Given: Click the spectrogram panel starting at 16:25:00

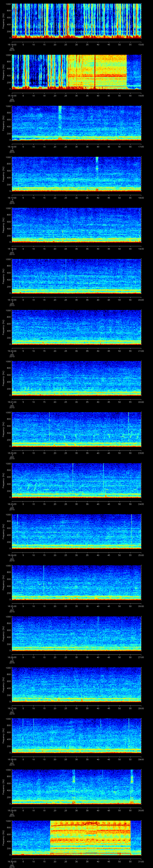Looking at the screenshot, I should point(77,582).
